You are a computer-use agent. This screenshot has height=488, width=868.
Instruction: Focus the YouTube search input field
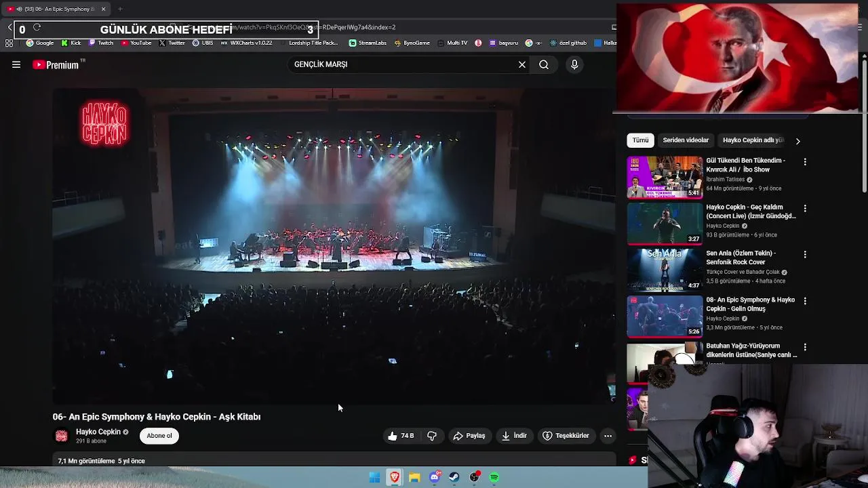(403, 64)
